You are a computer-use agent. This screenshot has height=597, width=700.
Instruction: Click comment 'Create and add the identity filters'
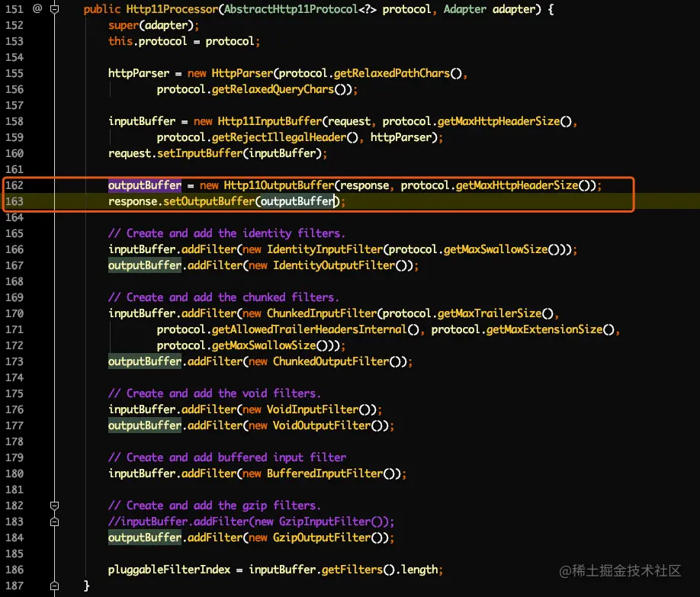tap(226, 233)
